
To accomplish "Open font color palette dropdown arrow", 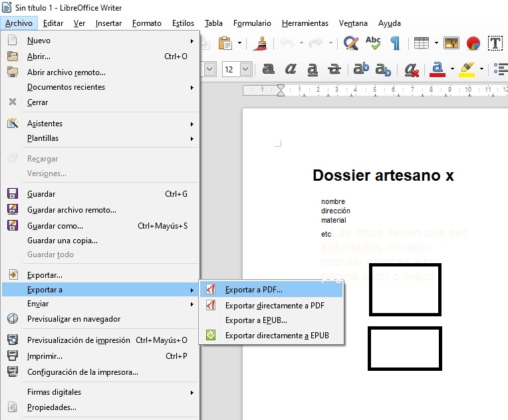I will click(452, 68).
